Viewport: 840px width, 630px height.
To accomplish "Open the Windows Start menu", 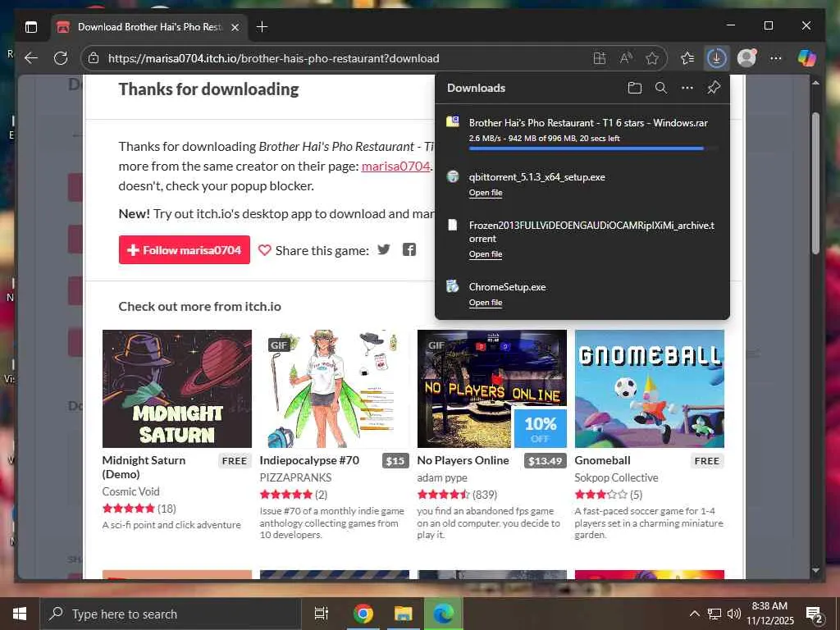I will pos(20,614).
